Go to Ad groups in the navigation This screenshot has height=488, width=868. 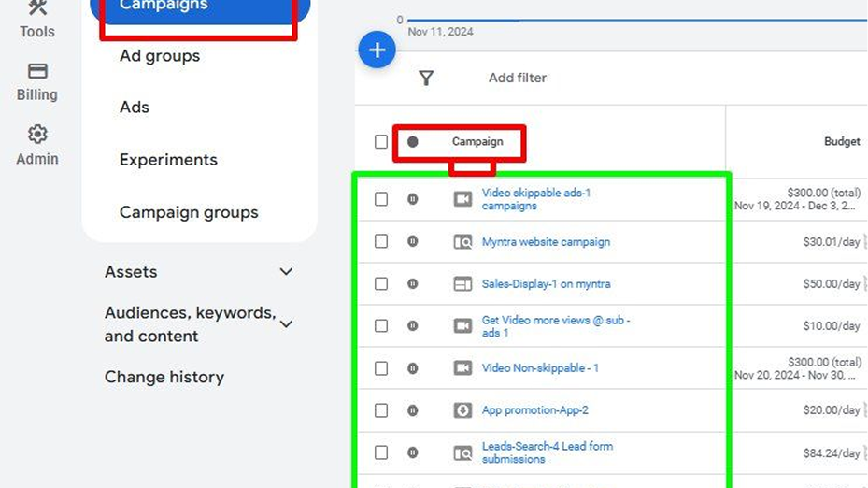pos(160,56)
